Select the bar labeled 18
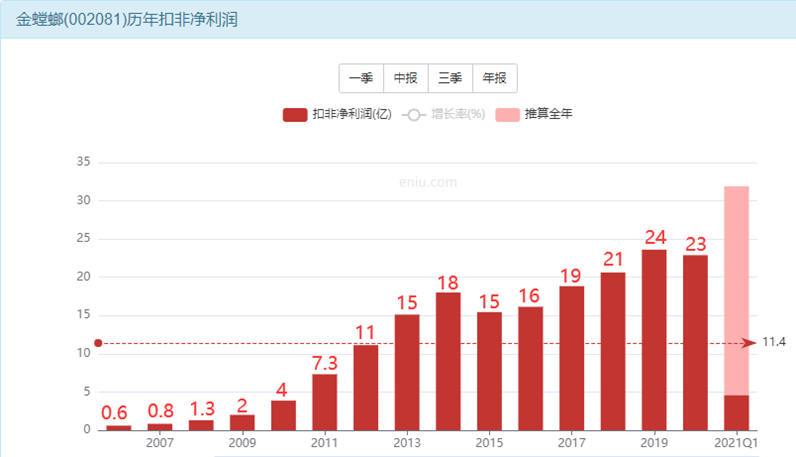 click(x=448, y=361)
